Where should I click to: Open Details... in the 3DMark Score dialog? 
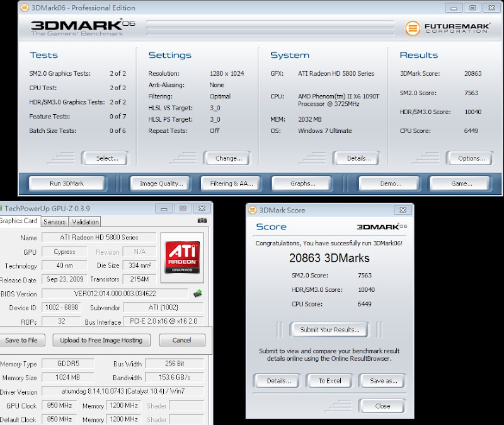pos(278,381)
